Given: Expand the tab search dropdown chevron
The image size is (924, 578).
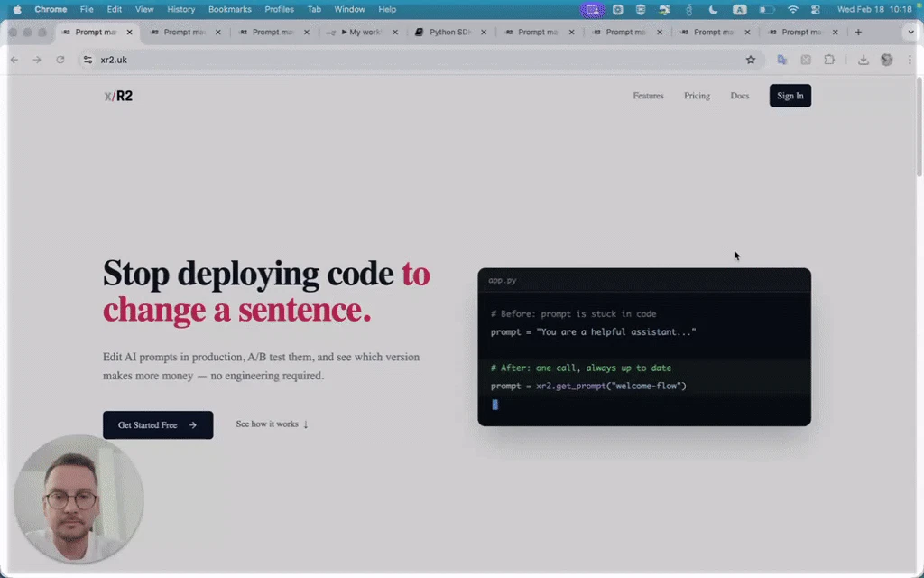Looking at the screenshot, I should [x=910, y=32].
